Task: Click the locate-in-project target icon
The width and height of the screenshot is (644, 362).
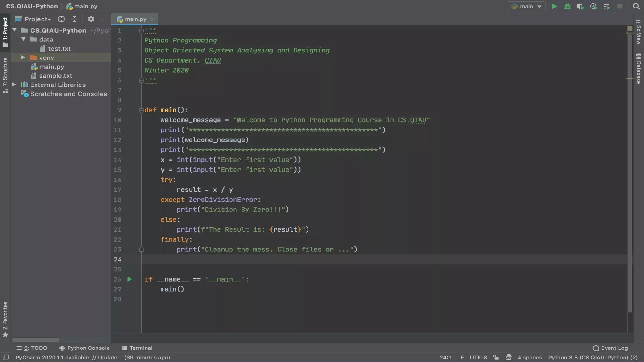Action: [61, 19]
